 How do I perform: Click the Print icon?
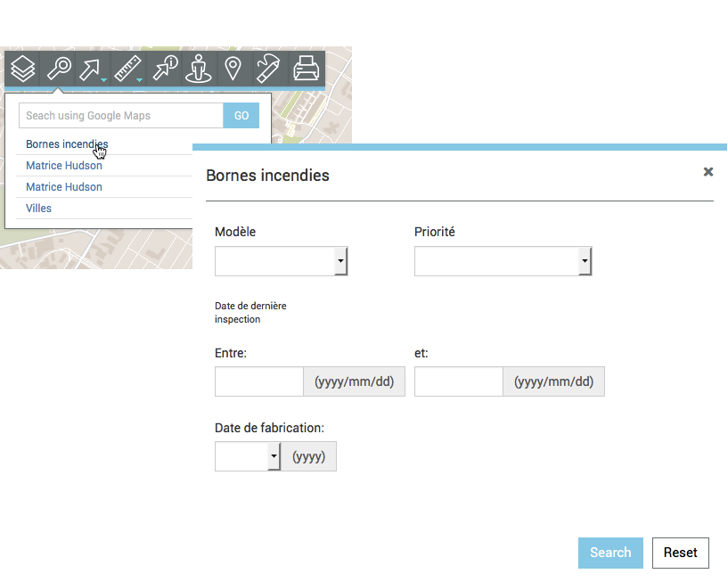click(307, 69)
